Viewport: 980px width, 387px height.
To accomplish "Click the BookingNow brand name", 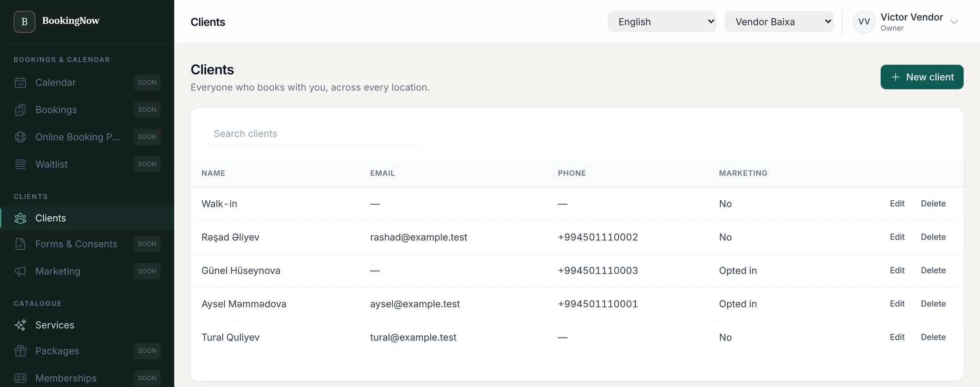I will coord(71,21).
